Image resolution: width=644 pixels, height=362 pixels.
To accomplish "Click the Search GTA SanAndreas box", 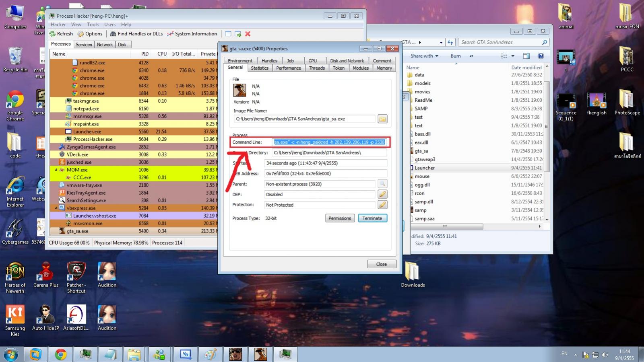I will pyautogui.click(x=504, y=42).
